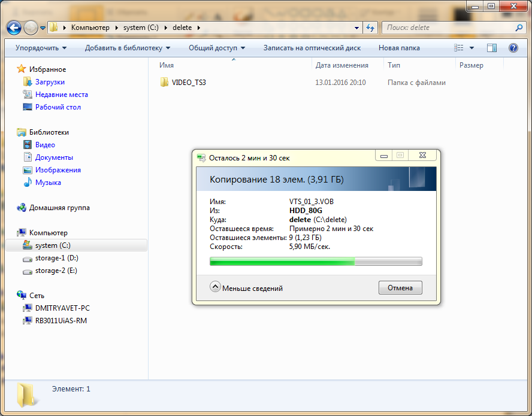
Task: Open the Help question mark icon
Action: point(513,48)
